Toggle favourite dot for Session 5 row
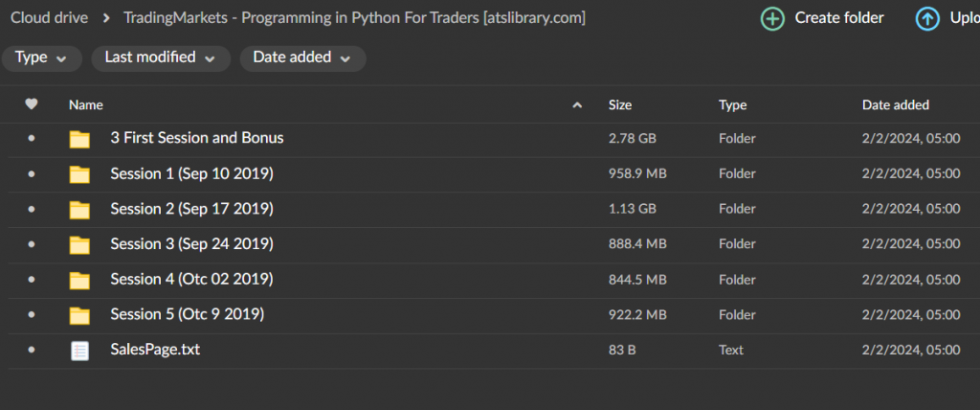980x410 pixels. tap(32, 314)
